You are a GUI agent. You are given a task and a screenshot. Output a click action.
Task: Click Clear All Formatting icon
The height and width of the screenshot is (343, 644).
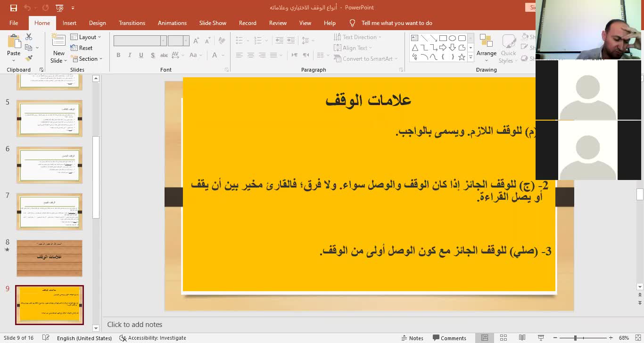click(221, 41)
